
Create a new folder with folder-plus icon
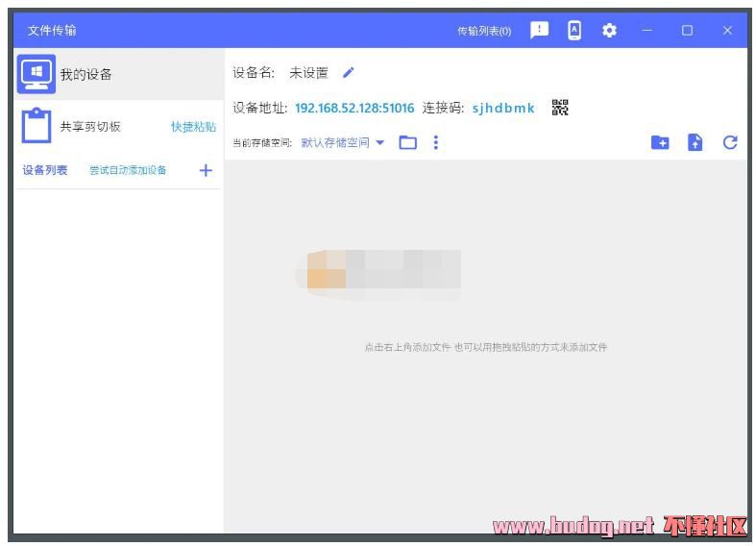coord(660,142)
